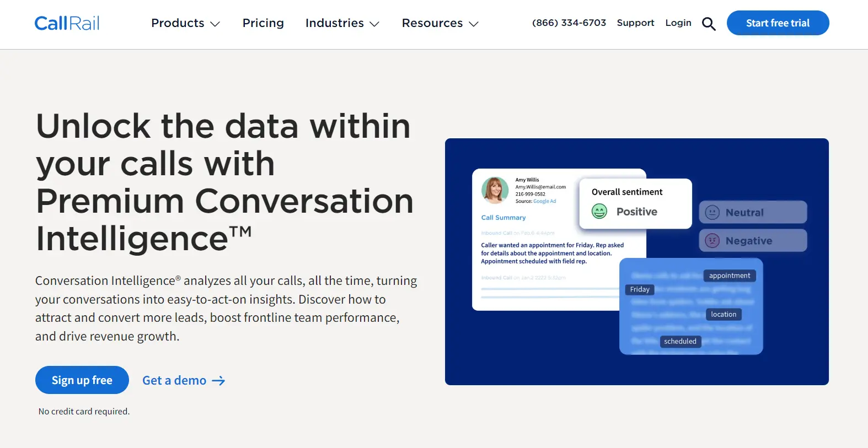Open the Products menu
The image size is (868, 448).
186,23
